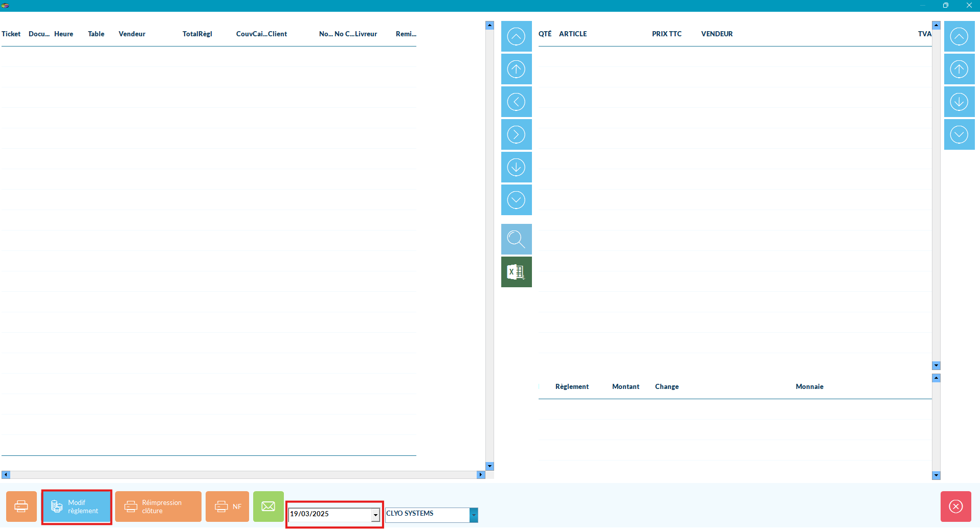Jump to top of ticket list

pyautogui.click(x=516, y=37)
